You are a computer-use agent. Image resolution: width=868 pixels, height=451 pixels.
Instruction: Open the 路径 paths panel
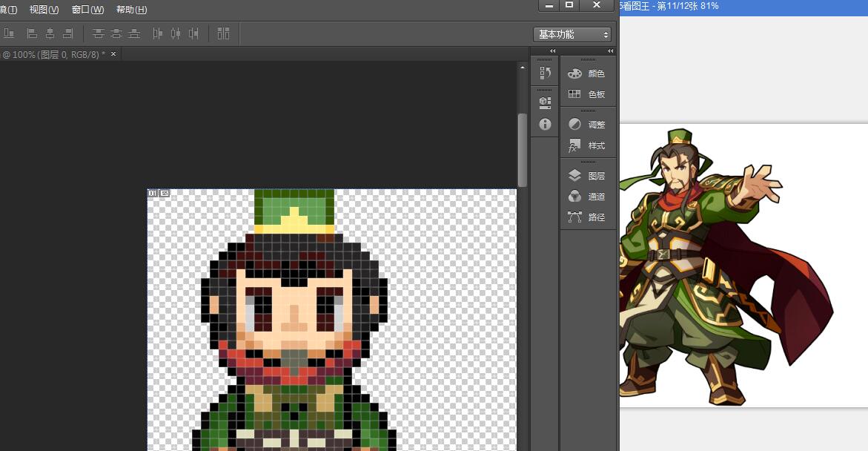tap(587, 217)
